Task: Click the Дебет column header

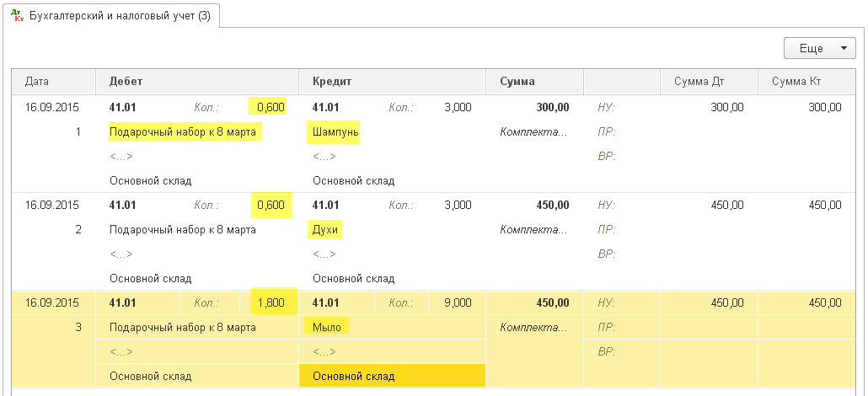Action: (x=126, y=82)
